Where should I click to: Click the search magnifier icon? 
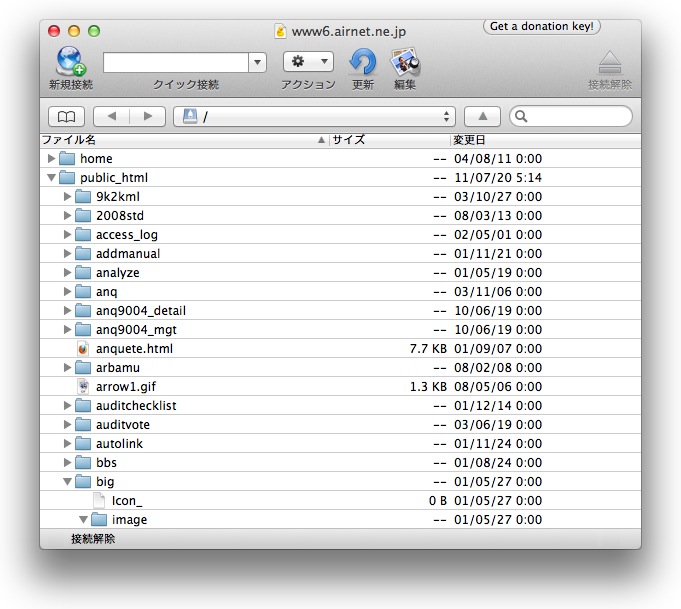pyautogui.click(x=521, y=116)
